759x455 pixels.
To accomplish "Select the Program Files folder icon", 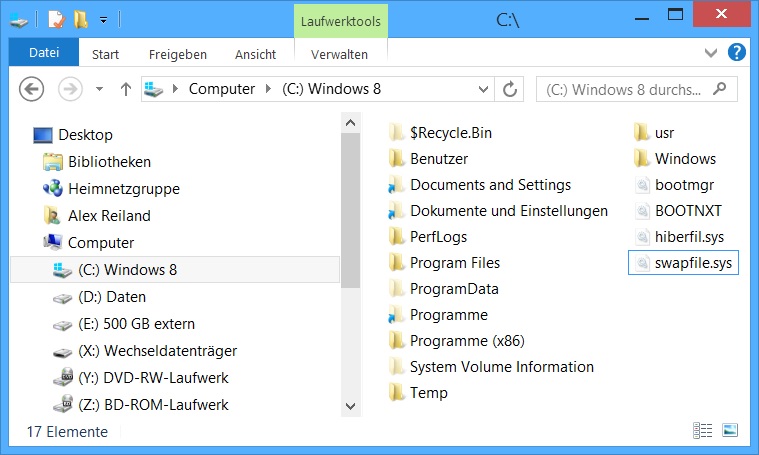I will point(396,262).
